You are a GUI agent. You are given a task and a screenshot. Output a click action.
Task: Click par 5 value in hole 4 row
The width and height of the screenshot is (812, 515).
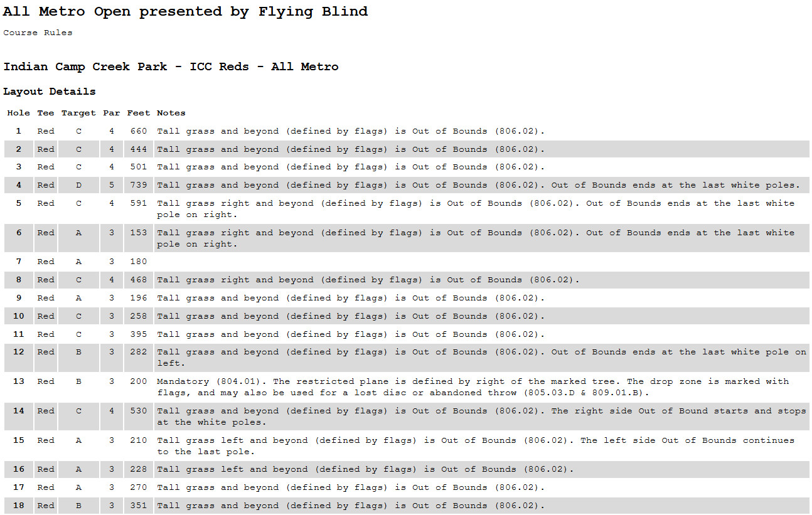112,185
